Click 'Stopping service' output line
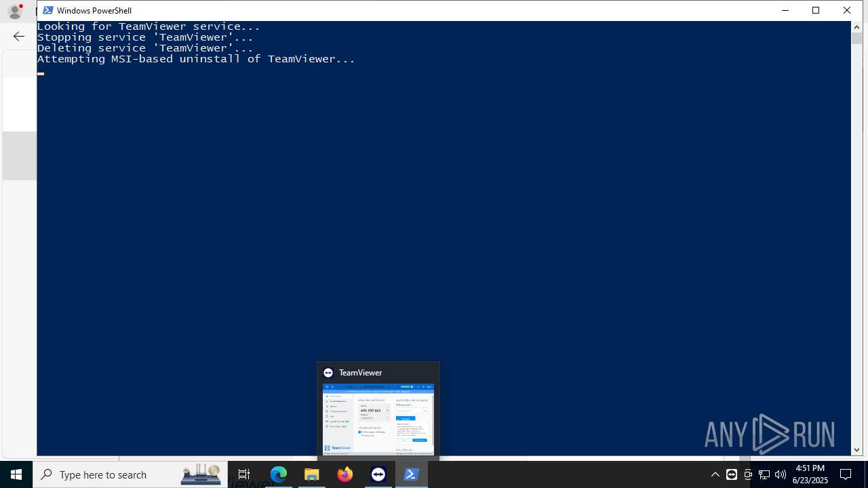868x488 pixels. 145,37
